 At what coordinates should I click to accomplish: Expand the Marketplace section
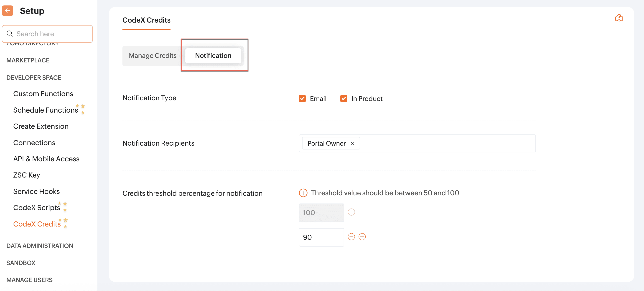(x=28, y=60)
